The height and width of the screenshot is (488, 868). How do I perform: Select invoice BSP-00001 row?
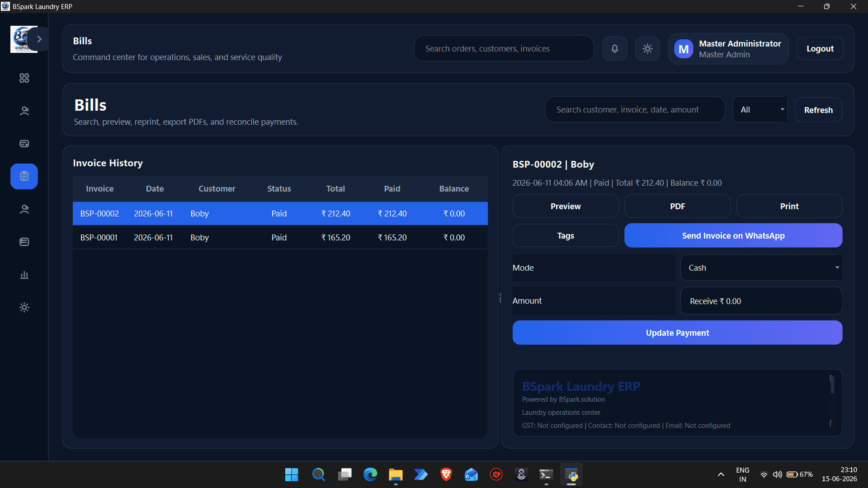[280, 237]
